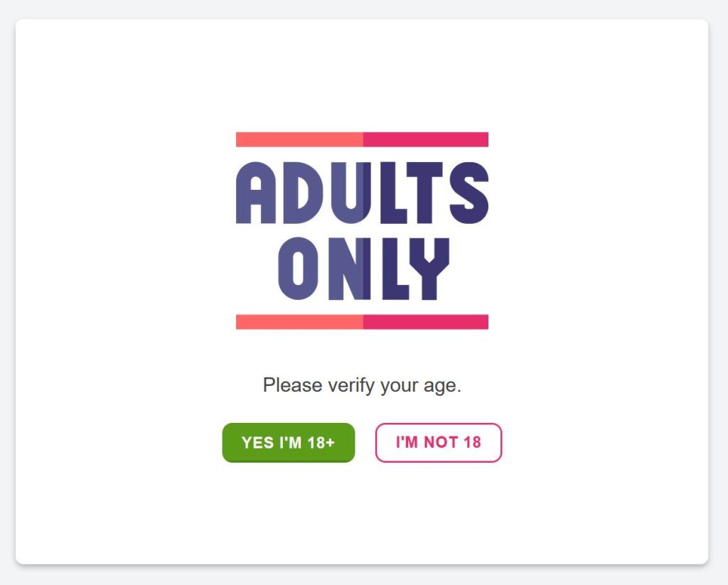The image size is (728, 585).
Task: Click the 'Please verify your age' text
Action: click(363, 385)
